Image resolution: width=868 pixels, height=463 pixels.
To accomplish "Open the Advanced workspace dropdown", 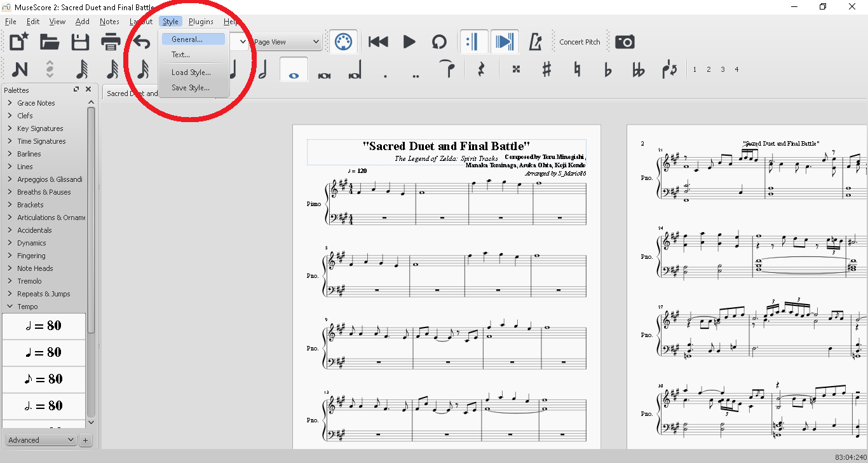I will 41,439.
